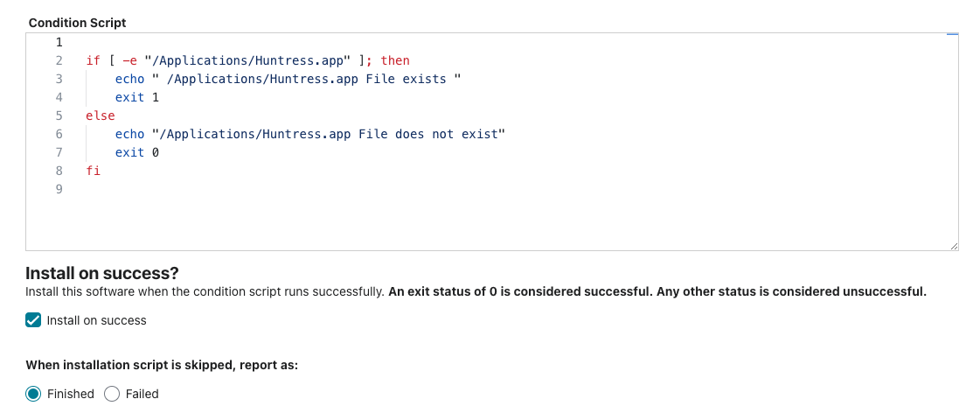Select the Finished radio button
This screenshot has width=980, height=420.
coord(33,394)
